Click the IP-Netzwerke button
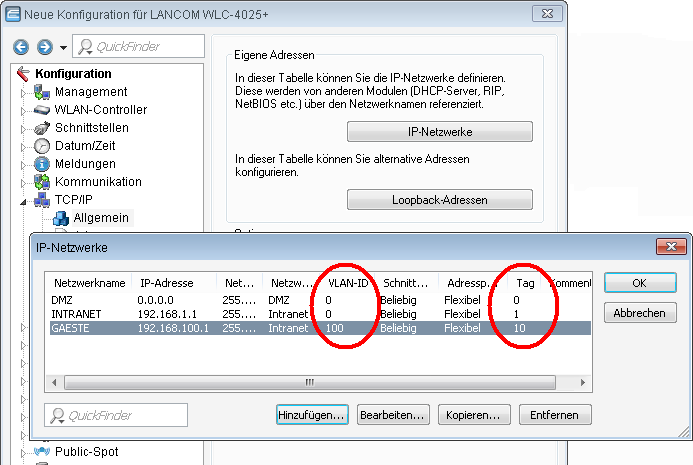Viewport: 693px width, 465px height. [440, 132]
